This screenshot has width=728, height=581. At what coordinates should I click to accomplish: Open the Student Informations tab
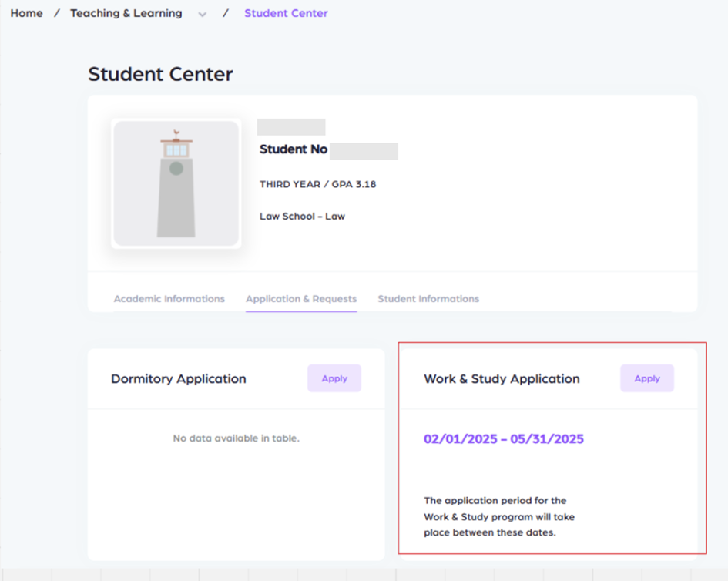[x=428, y=299]
